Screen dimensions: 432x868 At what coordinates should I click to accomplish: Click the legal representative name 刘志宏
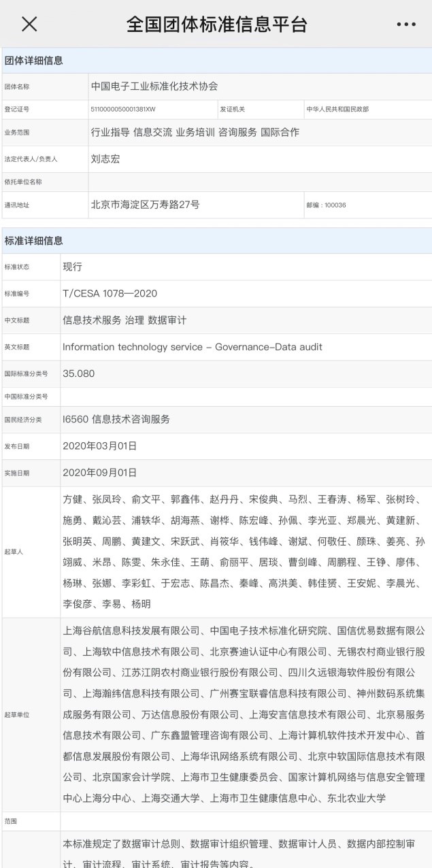[x=105, y=158]
